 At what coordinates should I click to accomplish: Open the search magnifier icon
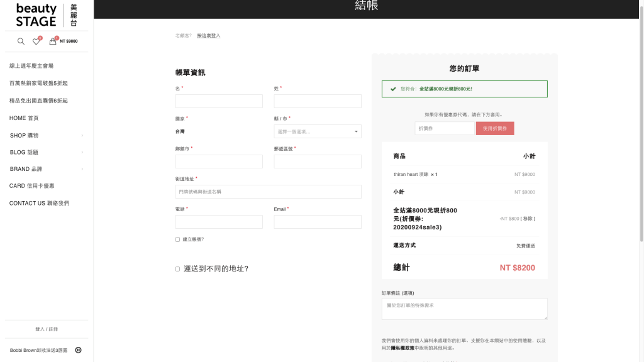coord(21,41)
